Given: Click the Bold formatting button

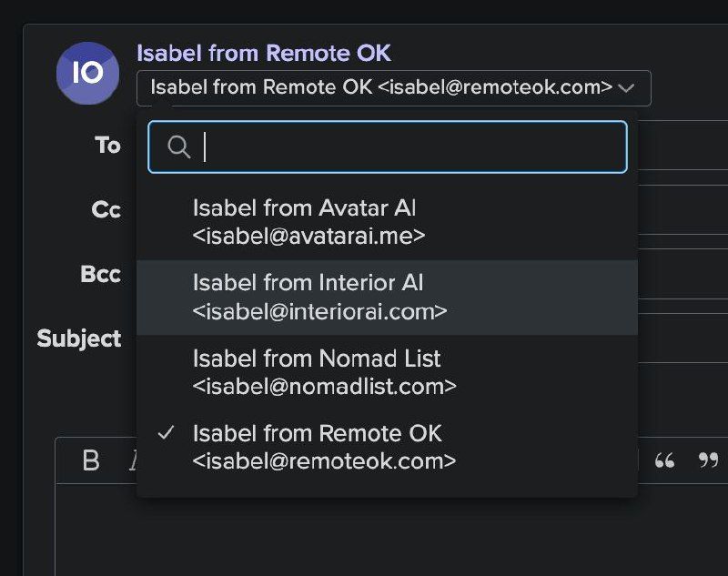Looking at the screenshot, I should (91, 461).
